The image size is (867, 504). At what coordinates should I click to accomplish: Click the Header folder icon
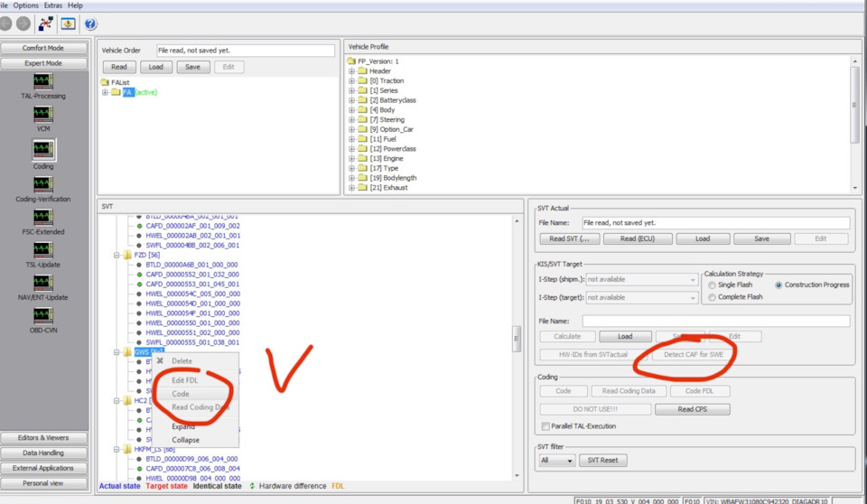[x=362, y=70]
